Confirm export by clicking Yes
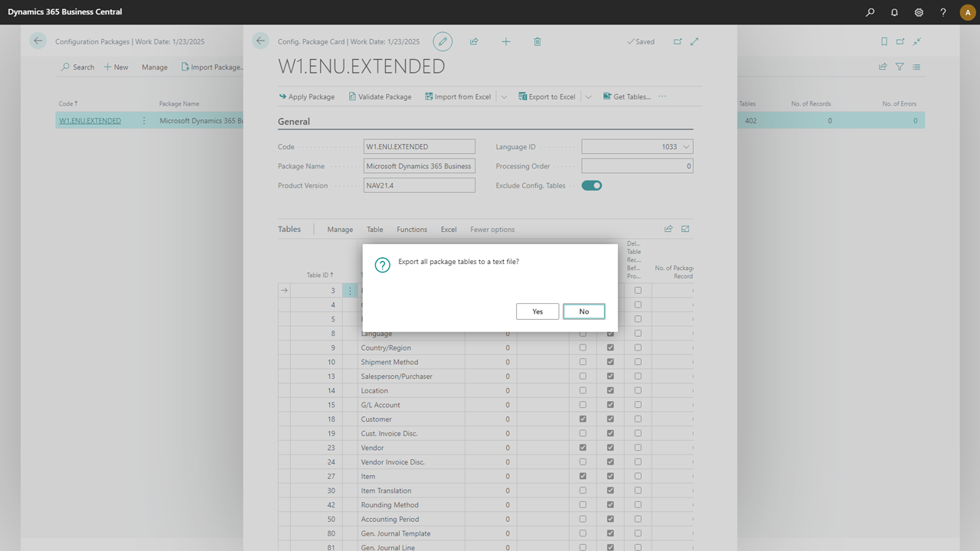Screen dimensions: 980x551 pyautogui.click(x=537, y=311)
